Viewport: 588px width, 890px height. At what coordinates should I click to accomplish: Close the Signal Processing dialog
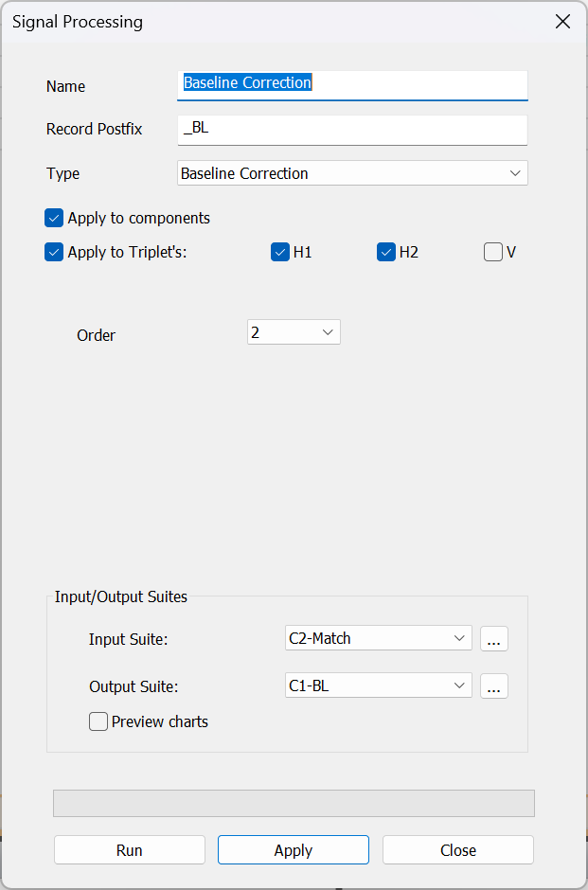click(x=562, y=22)
